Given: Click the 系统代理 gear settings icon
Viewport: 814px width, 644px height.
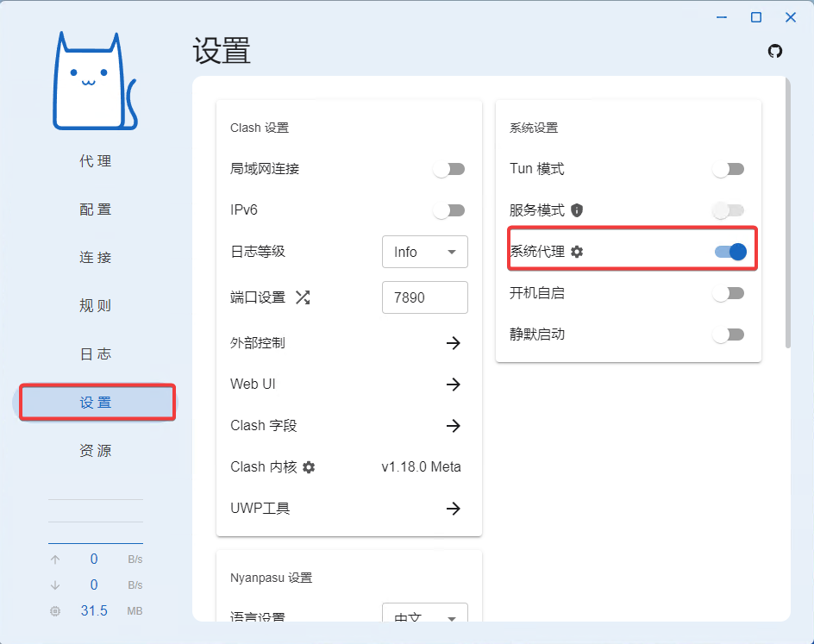Looking at the screenshot, I should tap(577, 252).
